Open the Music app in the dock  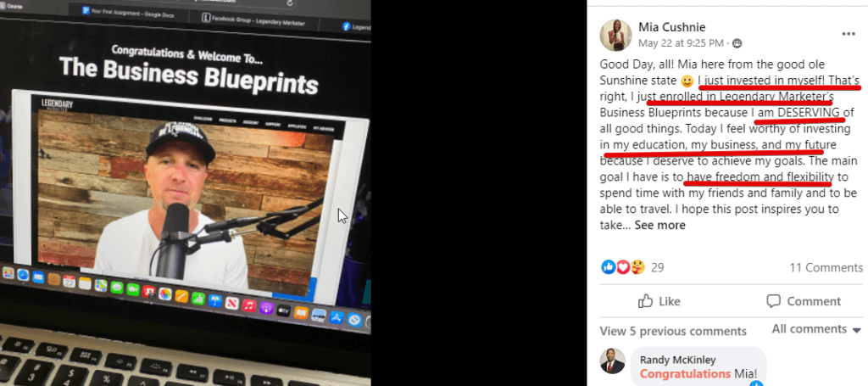tap(249, 305)
